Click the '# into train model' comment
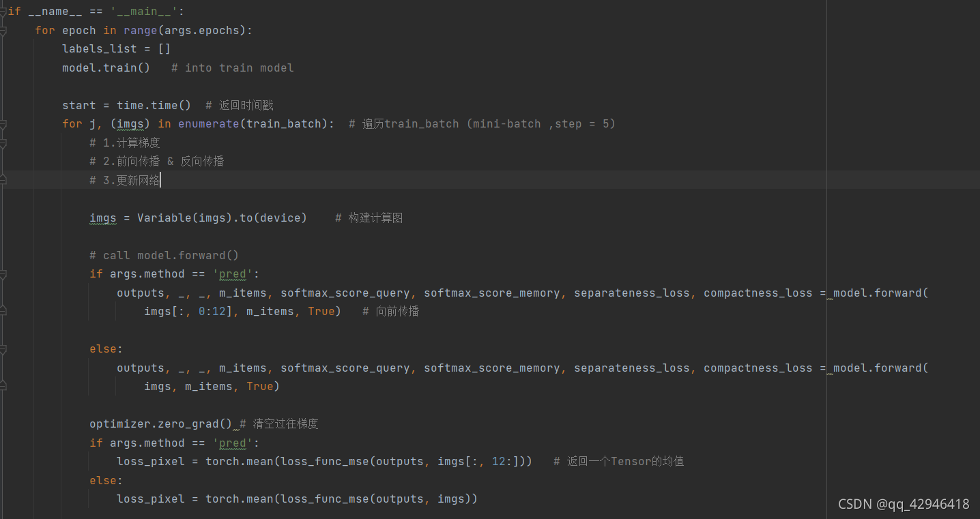The width and height of the screenshot is (980, 519). [x=233, y=68]
